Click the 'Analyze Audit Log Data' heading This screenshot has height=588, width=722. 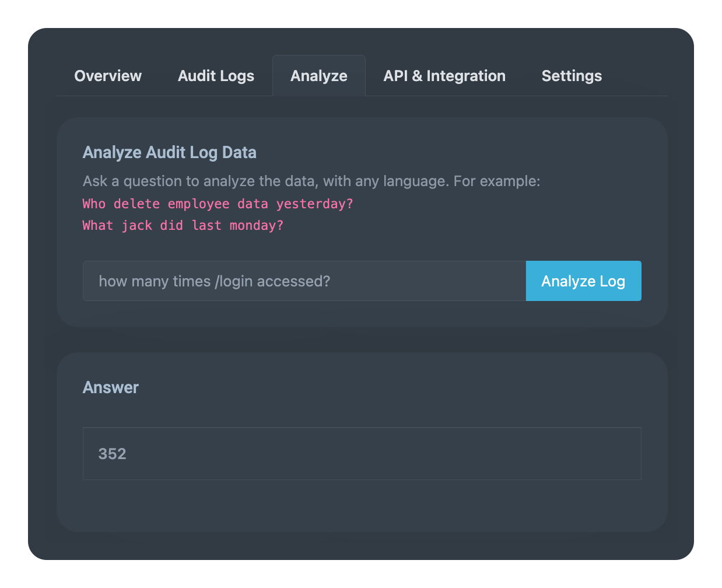pos(170,152)
